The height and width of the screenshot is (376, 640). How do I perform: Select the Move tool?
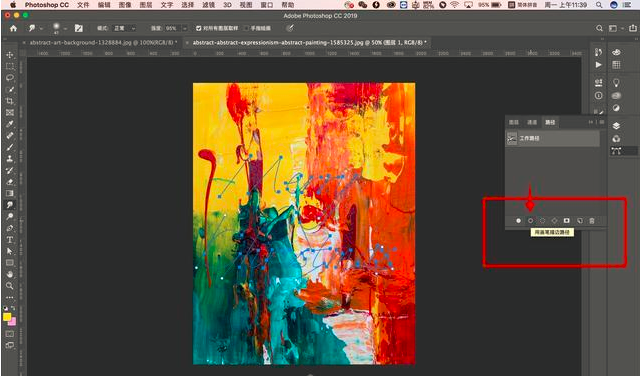click(x=10, y=55)
